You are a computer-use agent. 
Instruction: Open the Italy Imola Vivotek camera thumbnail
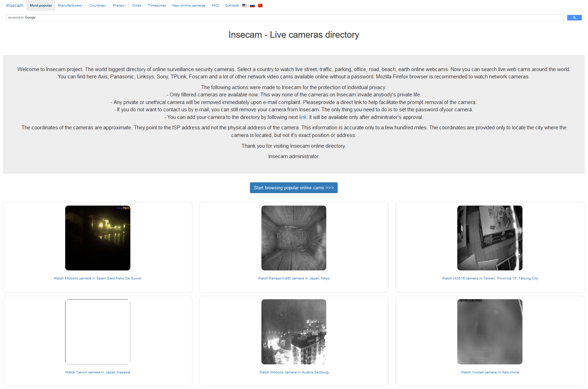click(490, 332)
